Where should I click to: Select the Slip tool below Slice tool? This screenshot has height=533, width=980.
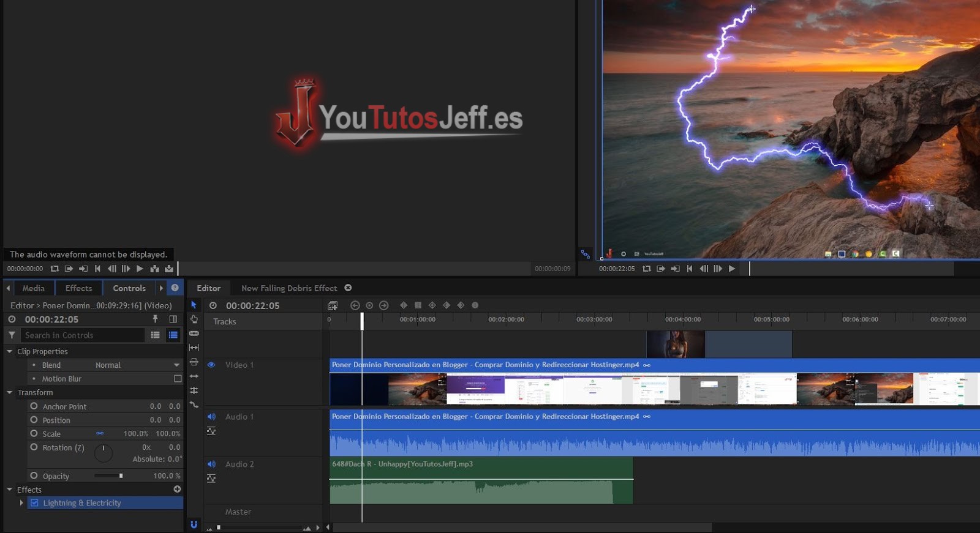(x=194, y=348)
